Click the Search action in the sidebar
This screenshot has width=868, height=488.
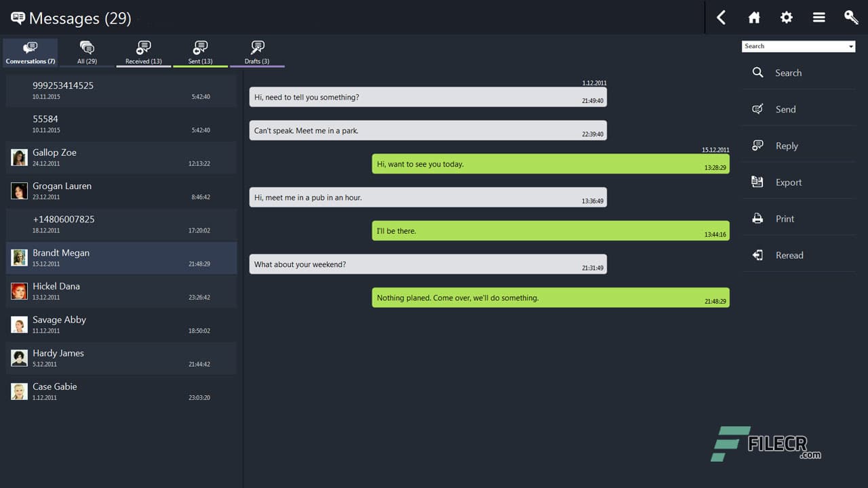pyautogui.click(x=788, y=73)
